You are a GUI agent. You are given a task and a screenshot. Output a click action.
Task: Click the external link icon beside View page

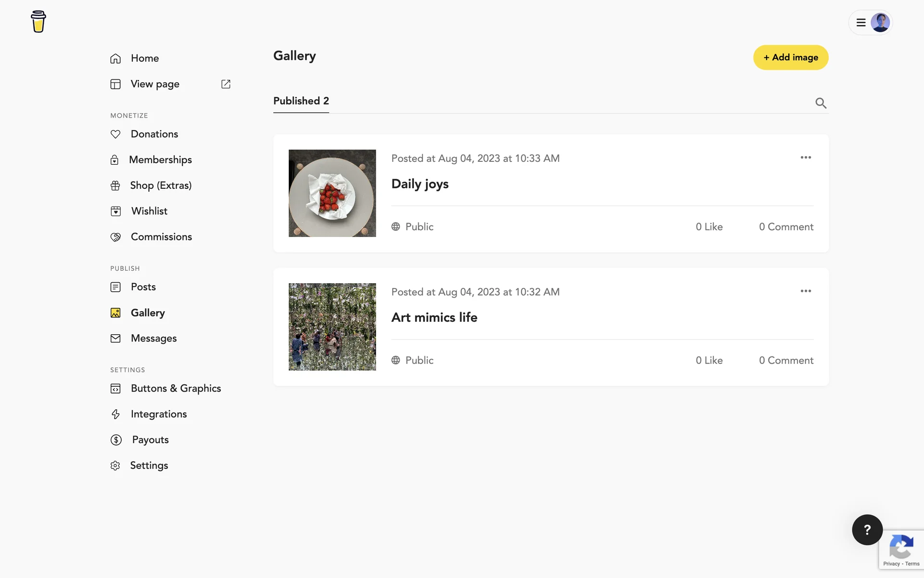[226, 84]
